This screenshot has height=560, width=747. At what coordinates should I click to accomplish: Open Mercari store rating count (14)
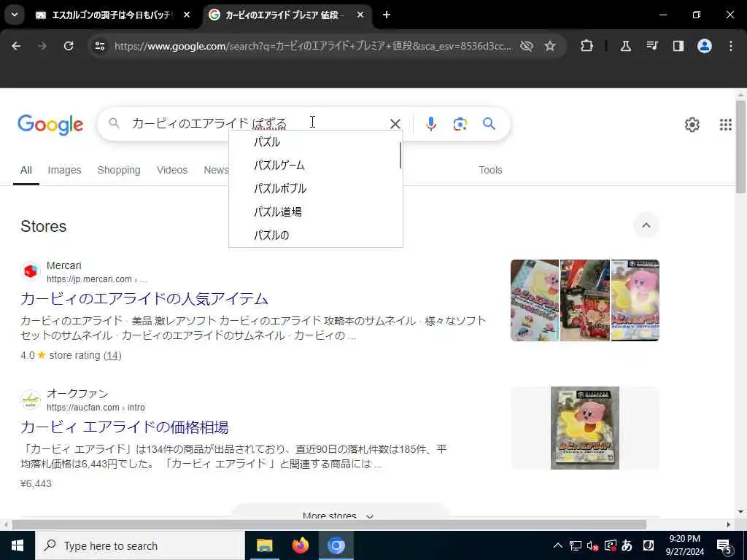[112, 355]
